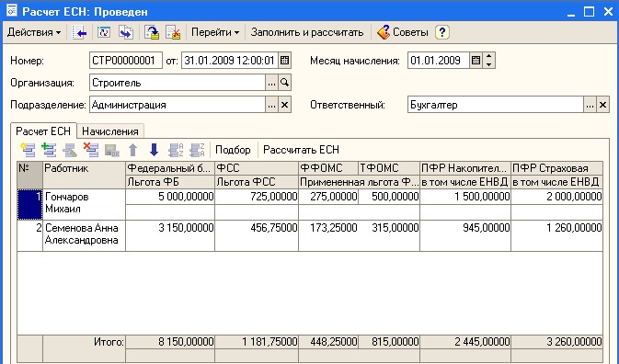
Task: Click ФСС value 456,75000
Action: pyautogui.click(x=257, y=228)
